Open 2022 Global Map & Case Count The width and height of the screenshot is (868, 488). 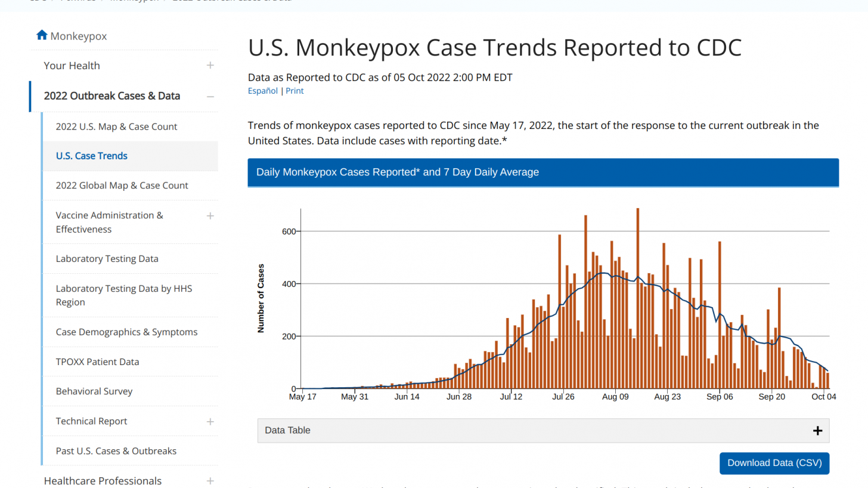[122, 186]
